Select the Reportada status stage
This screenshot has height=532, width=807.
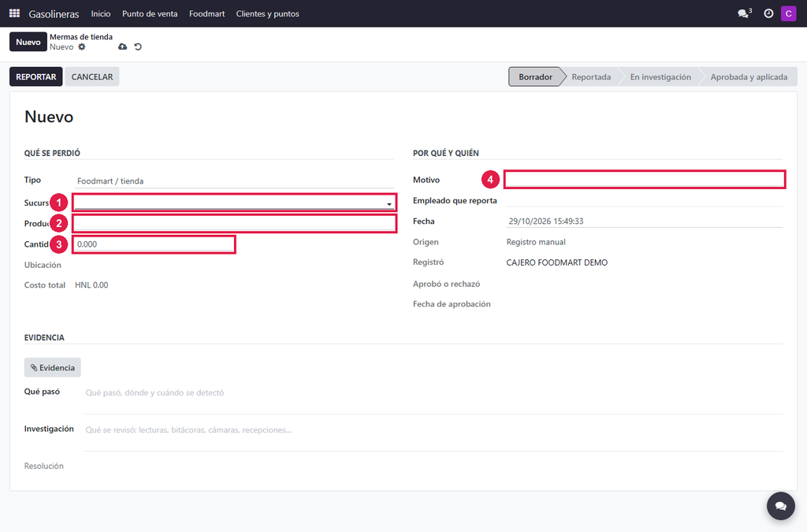(591, 76)
